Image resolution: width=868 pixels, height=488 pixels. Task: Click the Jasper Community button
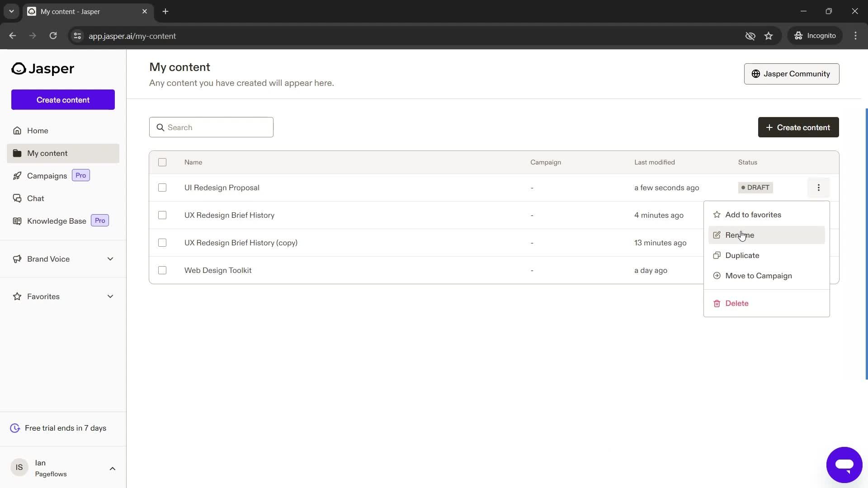click(792, 73)
